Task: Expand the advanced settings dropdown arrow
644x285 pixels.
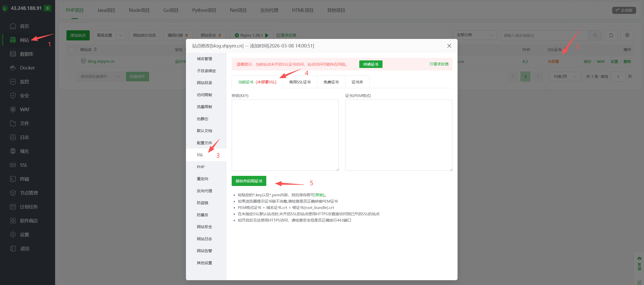Action: point(121,35)
